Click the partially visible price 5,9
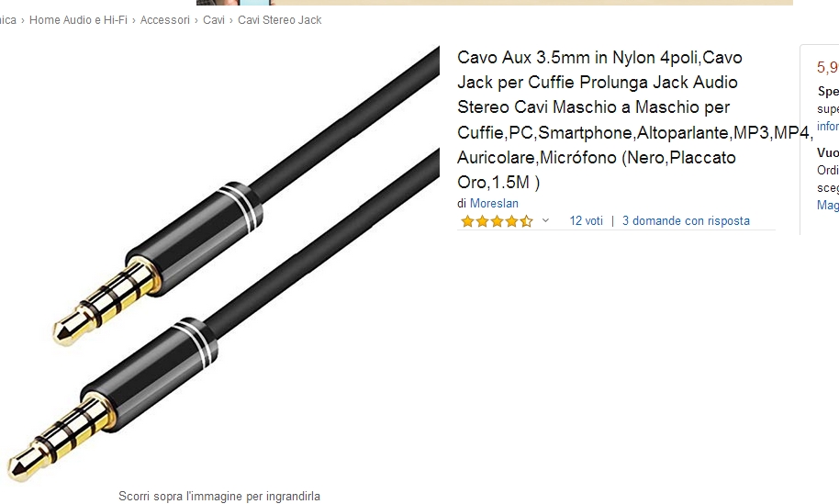This screenshot has height=504, width=839. coord(828,67)
